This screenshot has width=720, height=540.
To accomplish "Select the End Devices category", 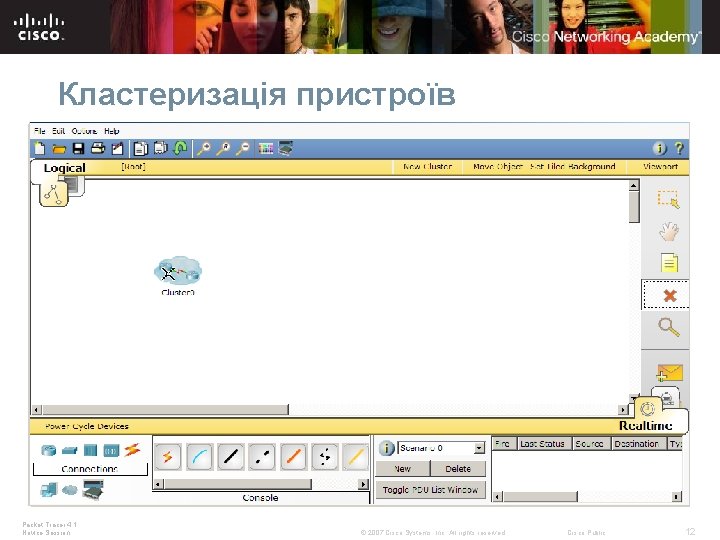I will tap(49, 490).
